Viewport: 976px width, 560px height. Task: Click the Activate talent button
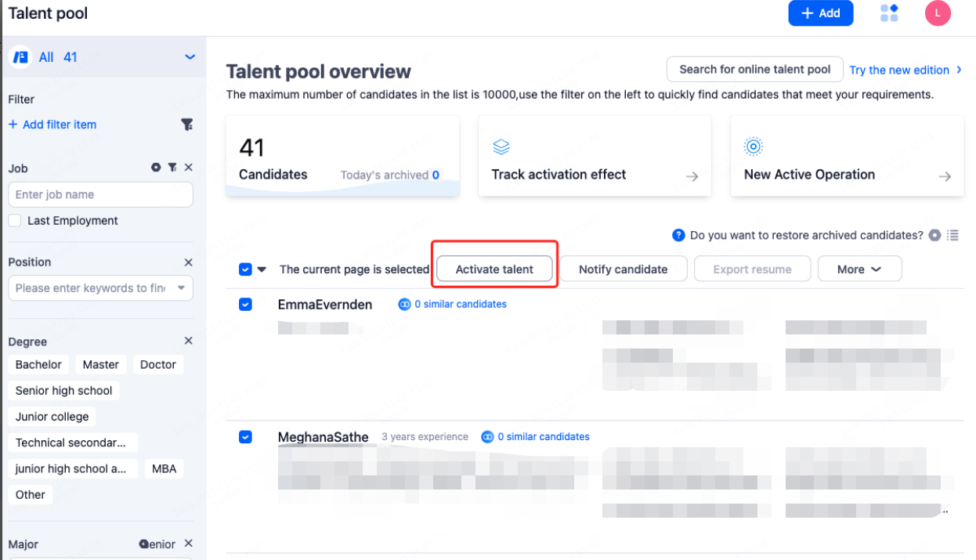pyautogui.click(x=494, y=269)
